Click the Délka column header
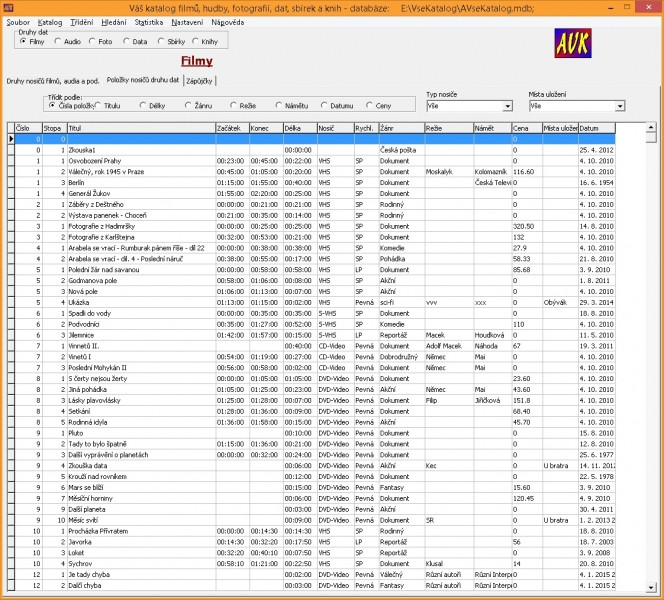This screenshot has height=600, width=664. coord(300,128)
